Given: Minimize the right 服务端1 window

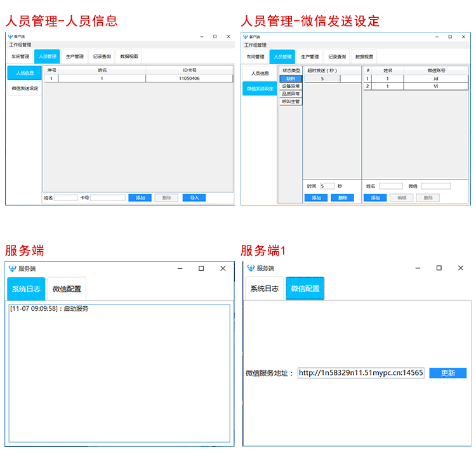Looking at the screenshot, I should [417, 268].
